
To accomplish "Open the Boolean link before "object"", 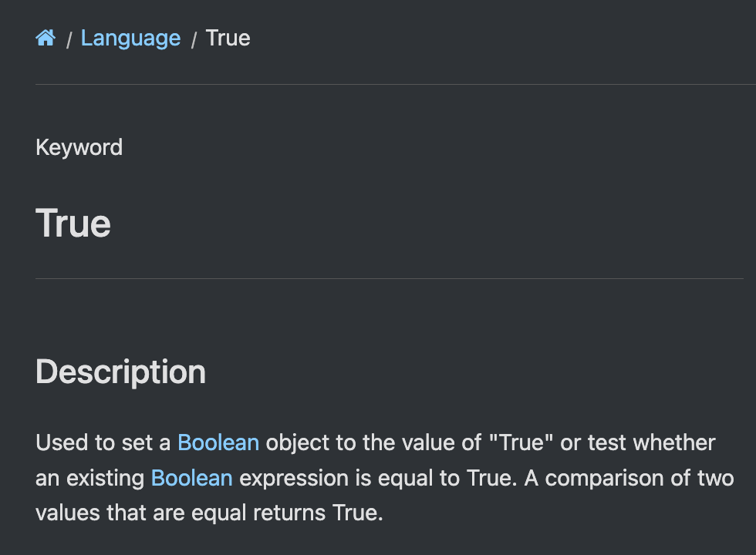I will [x=218, y=442].
